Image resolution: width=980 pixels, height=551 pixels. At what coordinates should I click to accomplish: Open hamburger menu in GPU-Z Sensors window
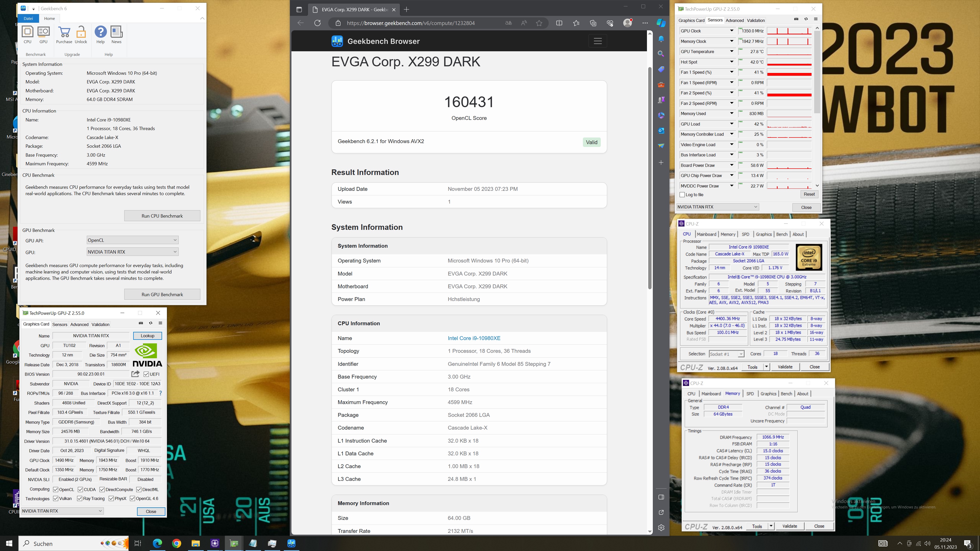tap(816, 19)
